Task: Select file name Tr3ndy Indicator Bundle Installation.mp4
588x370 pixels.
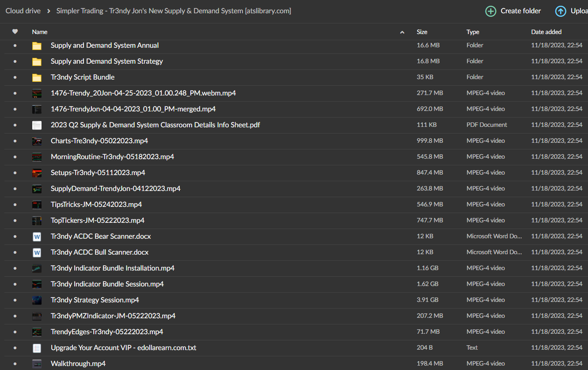Action: [x=113, y=268]
